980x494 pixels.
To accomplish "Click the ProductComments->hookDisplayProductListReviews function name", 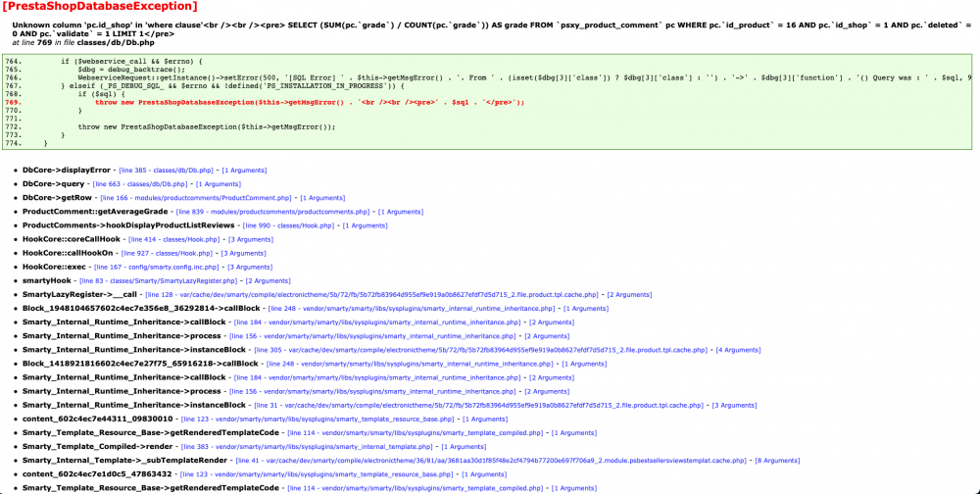I will [x=128, y=225].
